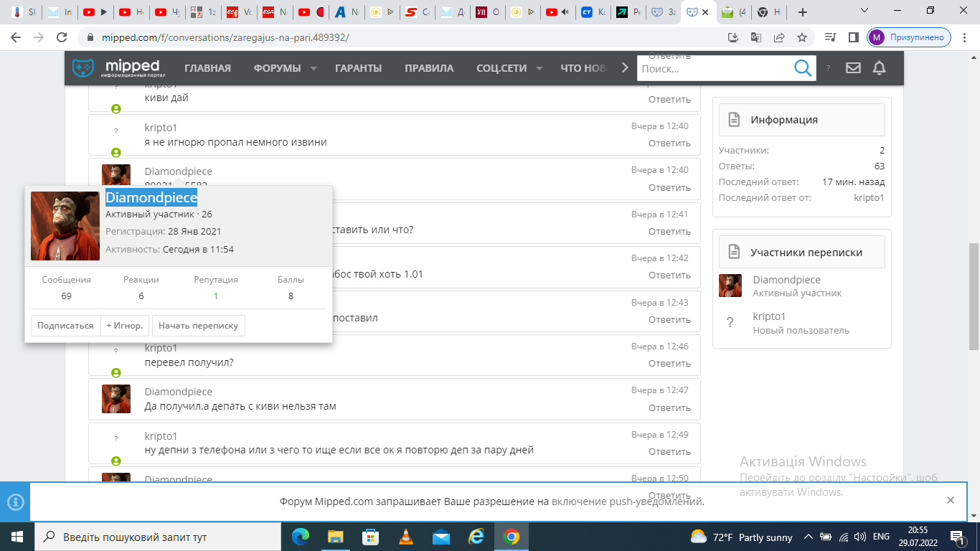Open kripto1 in Участники переписки sidebar
This screenshot has width=980, height=551.
tap(769, 316)
